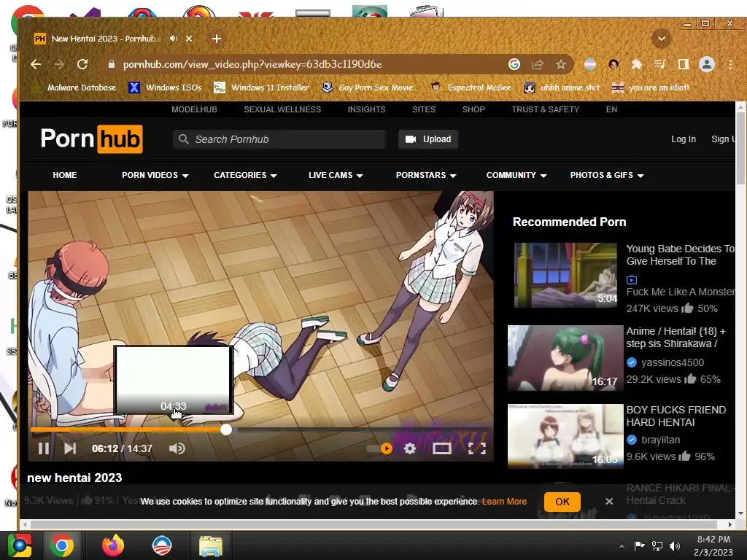Show hidden tray icons arrow
This screenshot has height=560, width=747.
[622, 545]
